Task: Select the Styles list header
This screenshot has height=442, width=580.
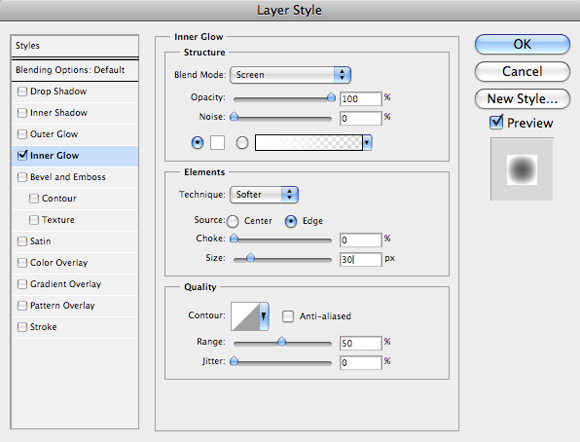Action: (75, 46)
